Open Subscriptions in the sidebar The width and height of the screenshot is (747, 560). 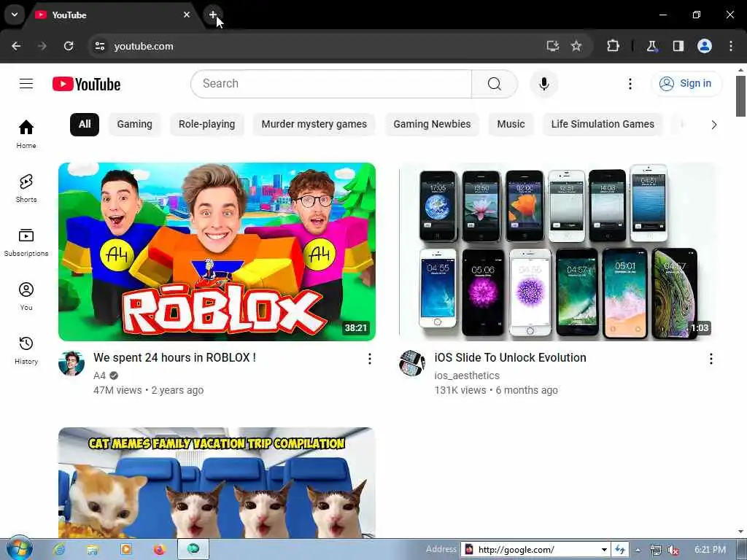point(26,242)
